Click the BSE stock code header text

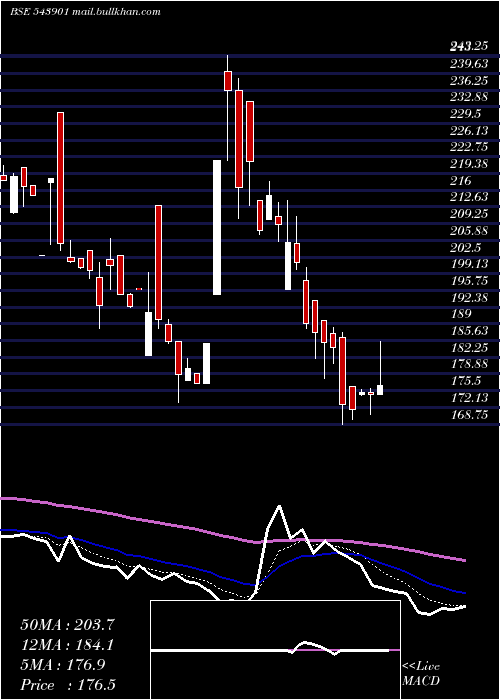(39, 12)
